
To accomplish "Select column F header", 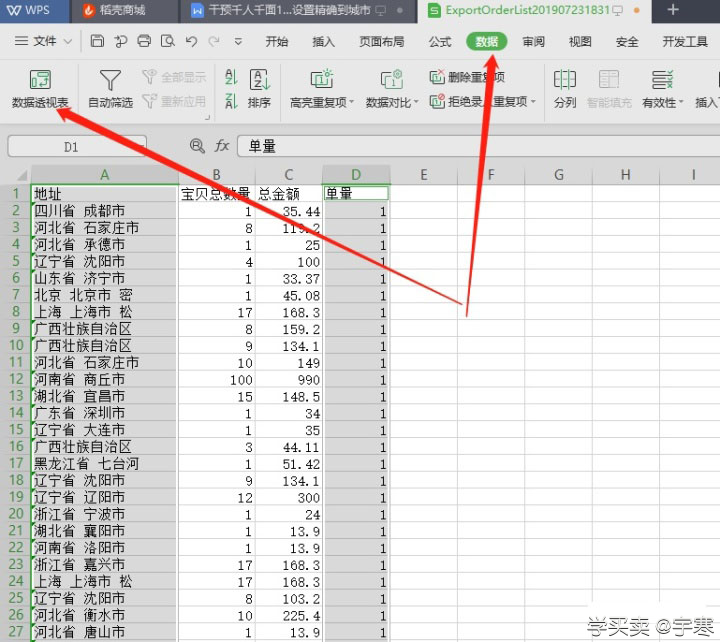I will click(491, 175).
